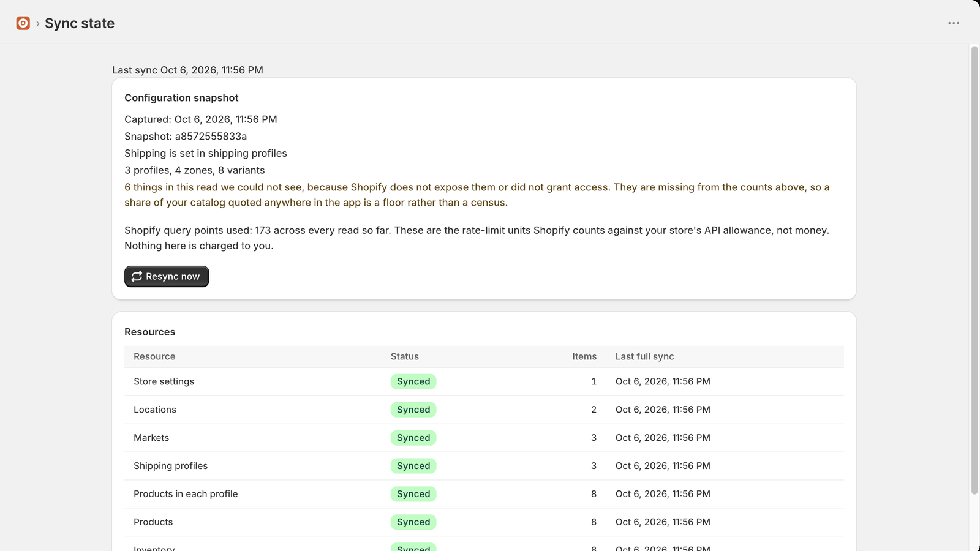Click the Status column header

coord(405,356)
